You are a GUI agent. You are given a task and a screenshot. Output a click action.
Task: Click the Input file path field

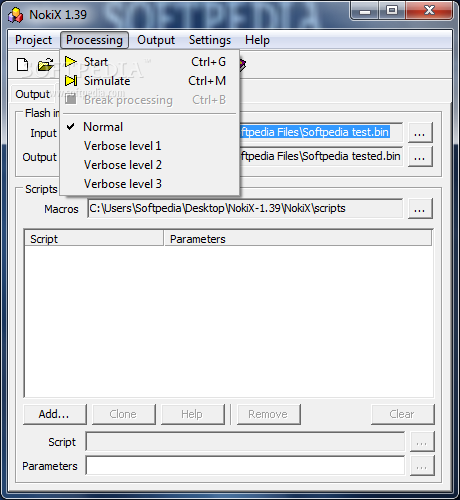(320, 132)
